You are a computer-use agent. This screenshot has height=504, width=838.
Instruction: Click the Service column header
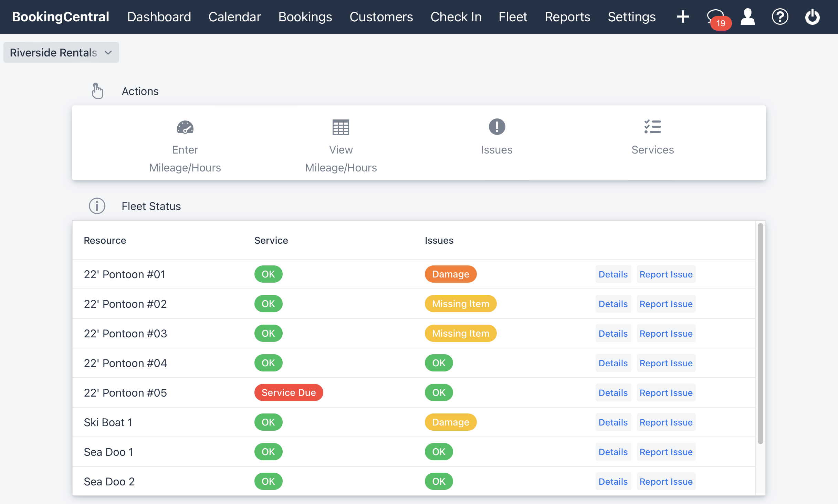click(271, 240)
